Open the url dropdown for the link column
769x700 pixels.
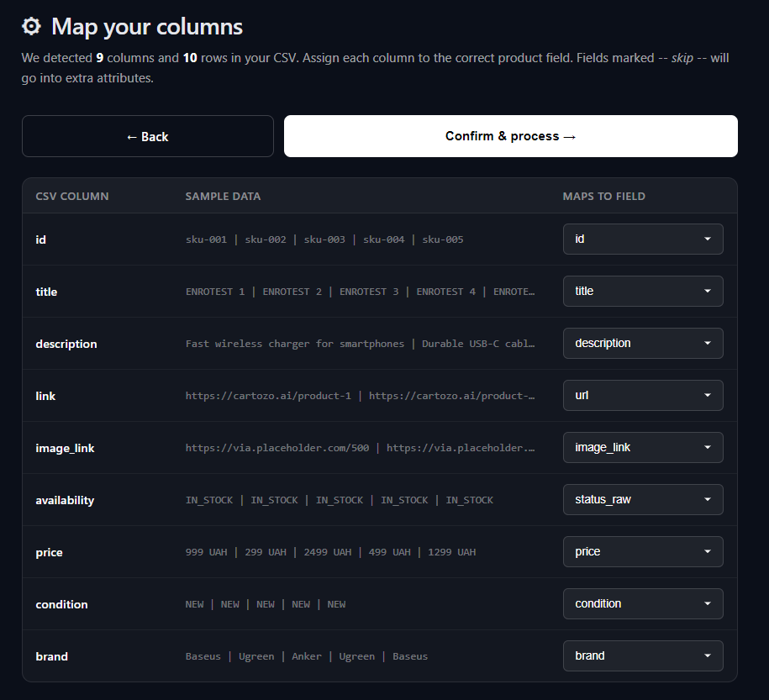(x=643, y=395)
